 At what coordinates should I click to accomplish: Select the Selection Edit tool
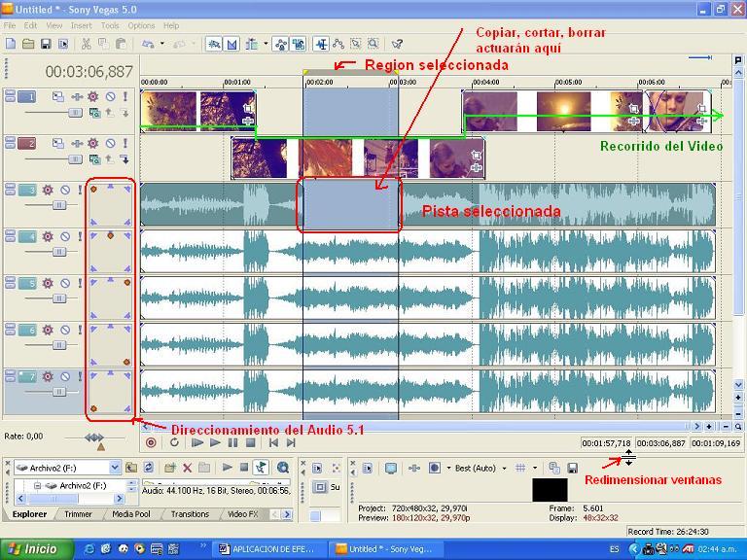[356, 45]
